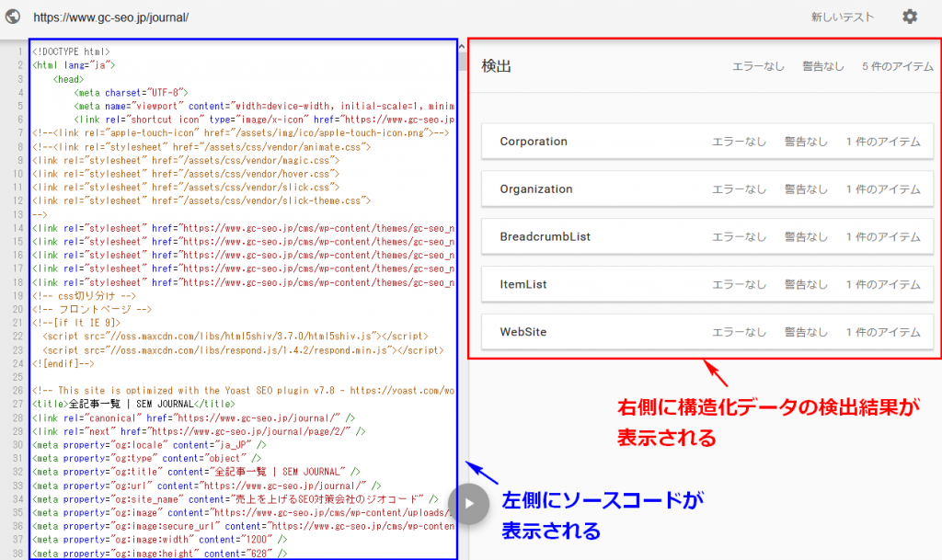The image size is (942, 560).
Task: Click the css切り分け comment line
Action: 84,296
